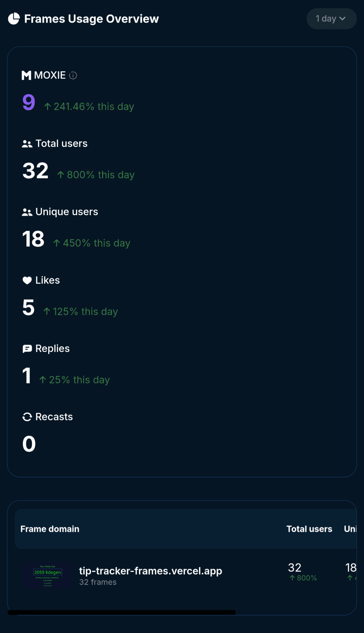The height and width of the screenshot is (633, 364).
Task: Click the purple MOXIE value 9
Action: pyautogui.click(x=29, y=102)
